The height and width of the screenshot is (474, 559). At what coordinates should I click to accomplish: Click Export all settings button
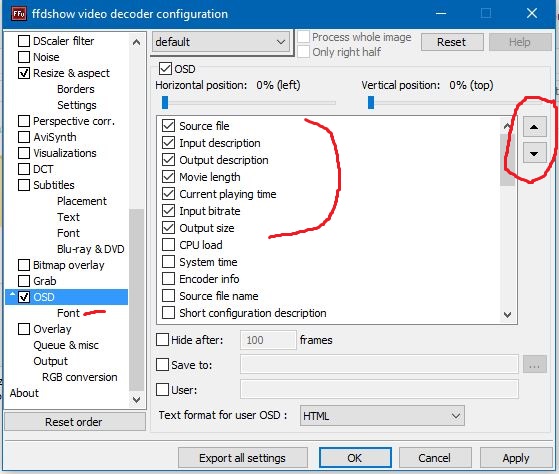click(x=242, y=458)
